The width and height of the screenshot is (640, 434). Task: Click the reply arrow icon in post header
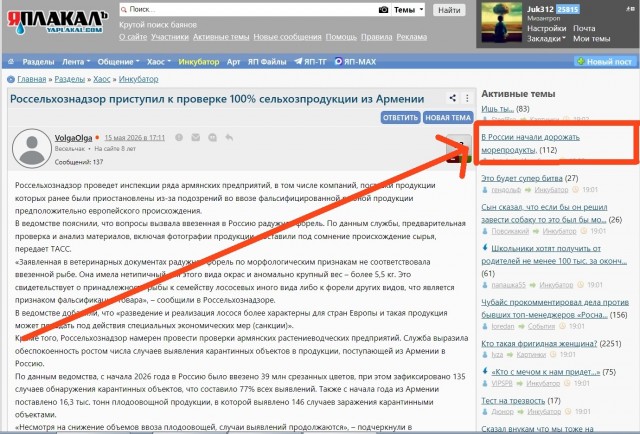pos(229,138)
